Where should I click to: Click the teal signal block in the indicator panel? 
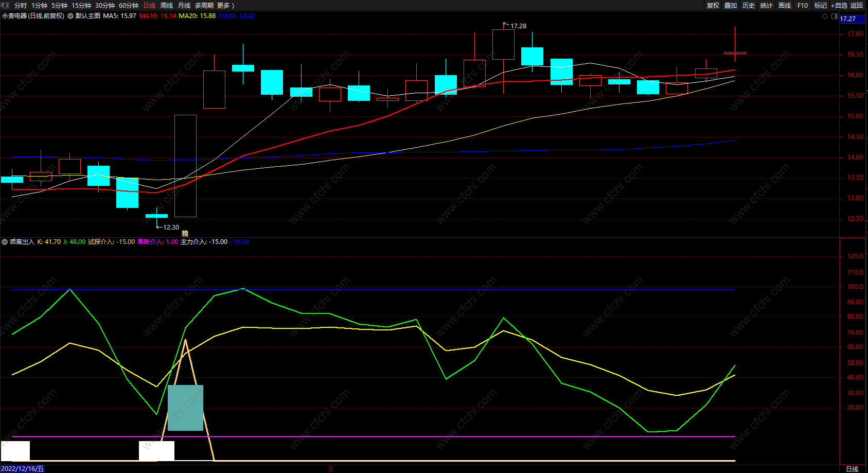185,408
